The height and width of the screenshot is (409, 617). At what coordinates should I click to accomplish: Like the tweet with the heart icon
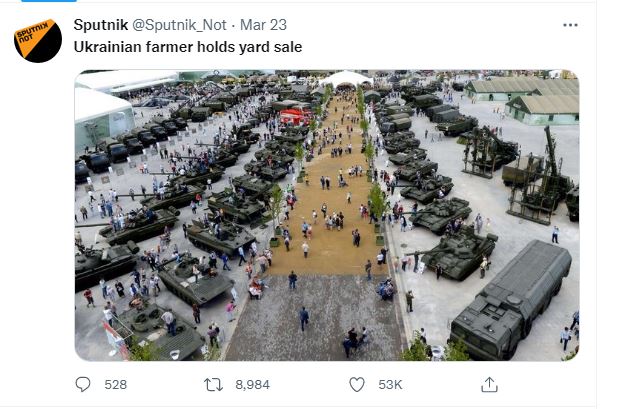[357, 384]
